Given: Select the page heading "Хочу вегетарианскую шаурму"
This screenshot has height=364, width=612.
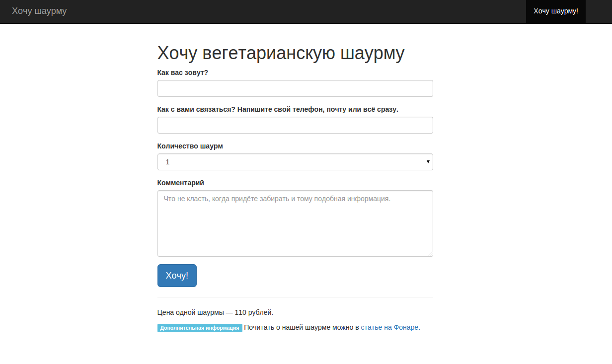Looking at the screenshot, I should pos(281,53).
